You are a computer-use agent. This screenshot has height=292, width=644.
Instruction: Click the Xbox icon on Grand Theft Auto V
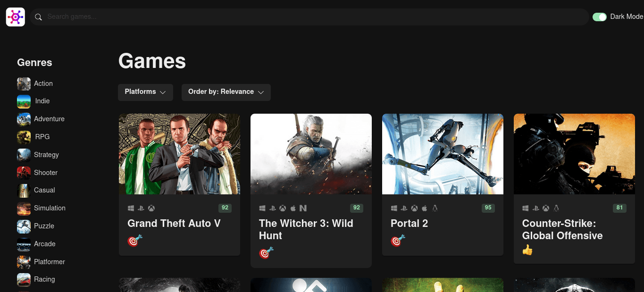(151, 208)
